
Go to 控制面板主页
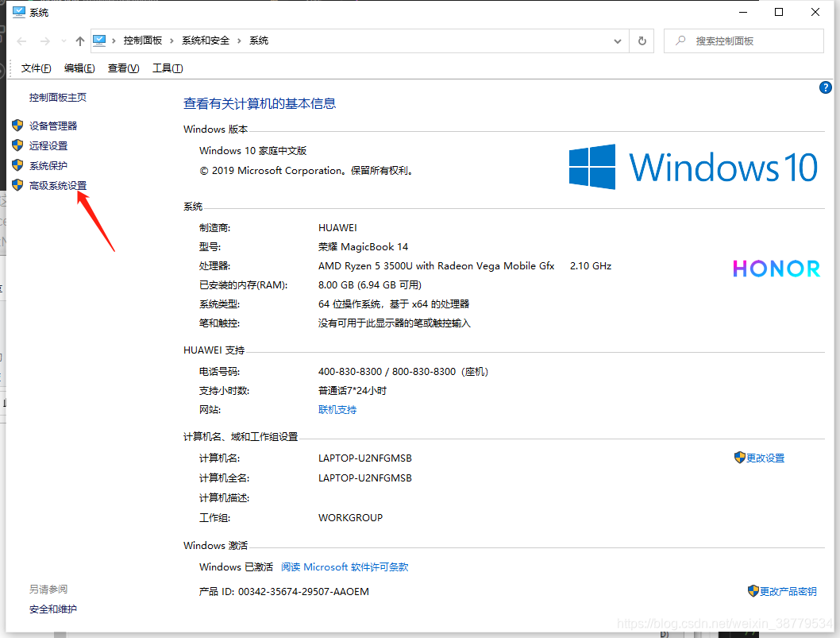(58, 98)
